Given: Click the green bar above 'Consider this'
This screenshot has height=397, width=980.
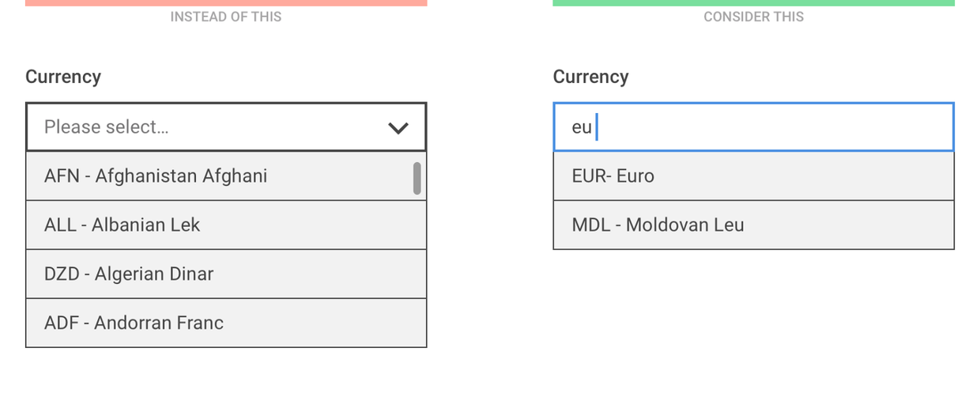Looking at the screenshot, I should [x=753, y=2].
